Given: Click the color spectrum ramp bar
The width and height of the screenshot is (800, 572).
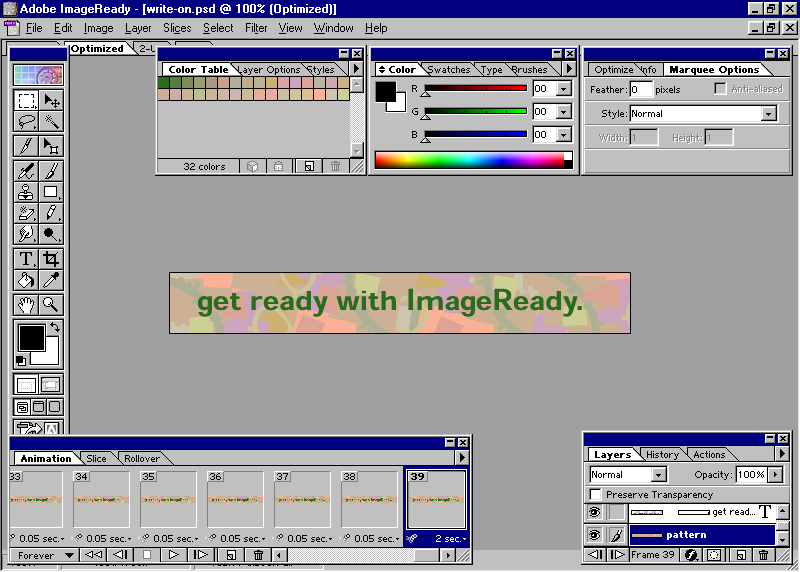Looking at the screenshot, I should (474, 160).
